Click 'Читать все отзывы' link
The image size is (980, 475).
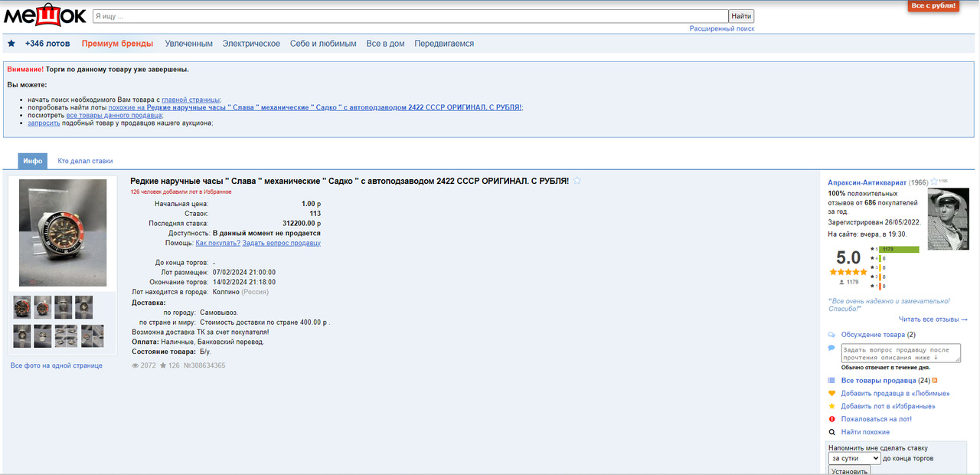click(933, 319)
